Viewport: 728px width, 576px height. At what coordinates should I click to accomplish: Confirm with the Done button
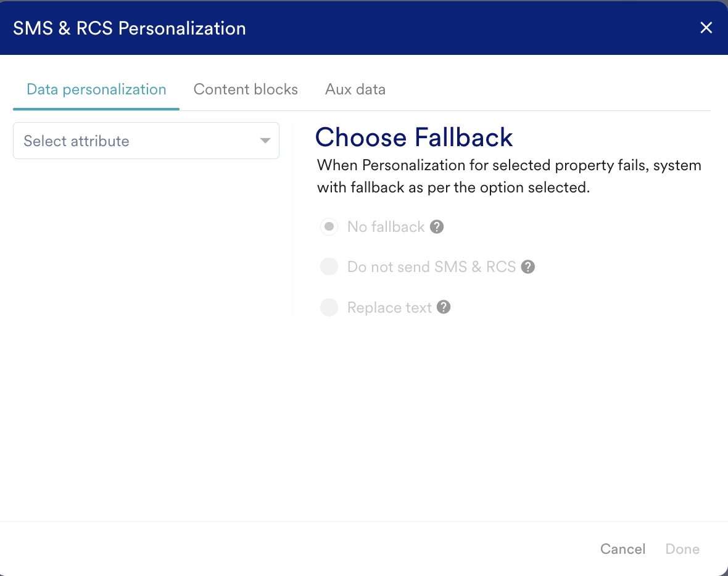click(682, 549)
